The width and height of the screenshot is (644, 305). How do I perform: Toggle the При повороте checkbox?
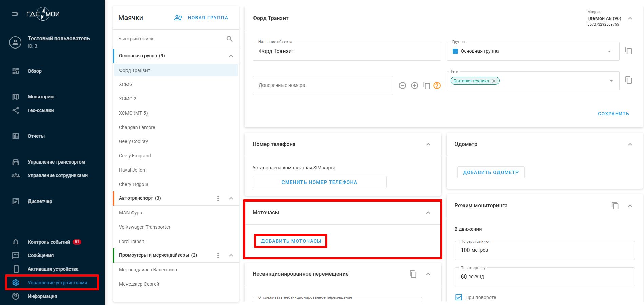[458, 297]
